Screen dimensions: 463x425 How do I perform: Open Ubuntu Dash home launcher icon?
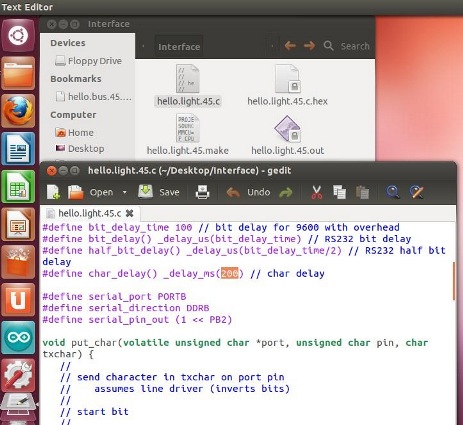(x=18, y=35)
